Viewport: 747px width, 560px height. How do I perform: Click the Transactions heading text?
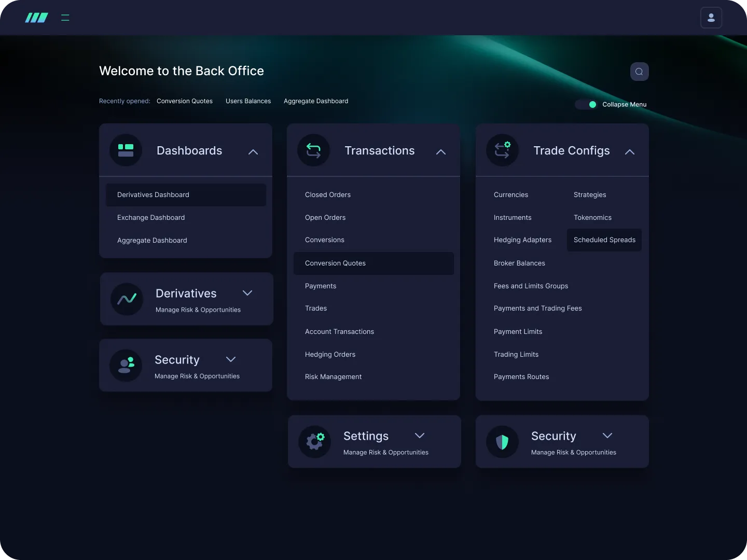(380, 150)
